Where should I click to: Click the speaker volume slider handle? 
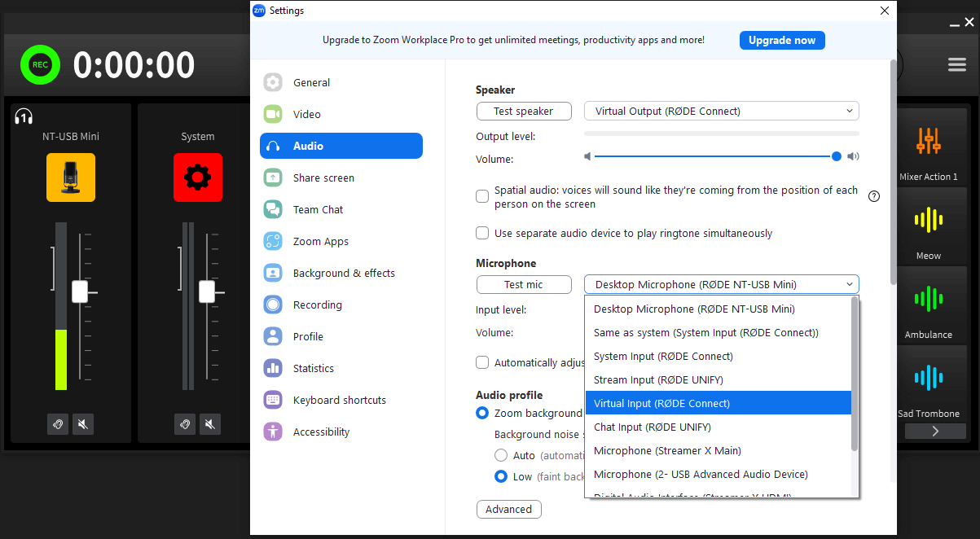tap(837, 156)
